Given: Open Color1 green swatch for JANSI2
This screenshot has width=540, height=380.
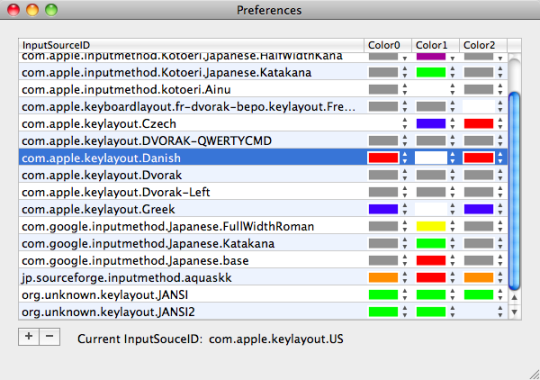Looking at the screenshot, I should click(x=431, y=312).
